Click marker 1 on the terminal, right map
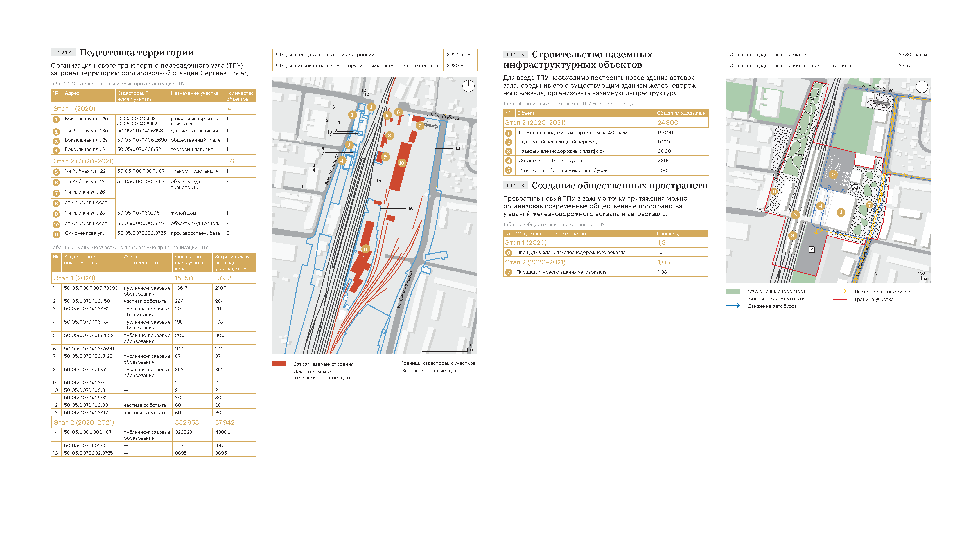The height and width of the screenshot is (551, 980). tap(841, 212)
